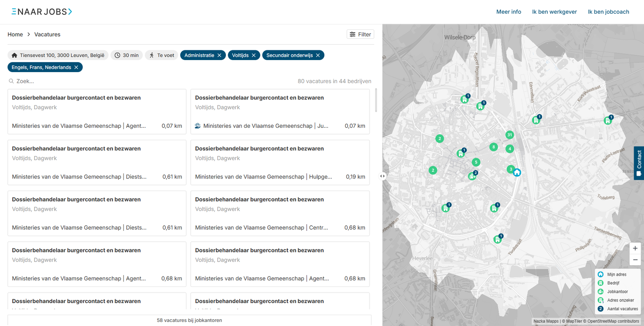Edit the Tiensevest 100 address chip
Image resolution: width=644 pixels, height=326 pixels.
(x=58, y=55)
